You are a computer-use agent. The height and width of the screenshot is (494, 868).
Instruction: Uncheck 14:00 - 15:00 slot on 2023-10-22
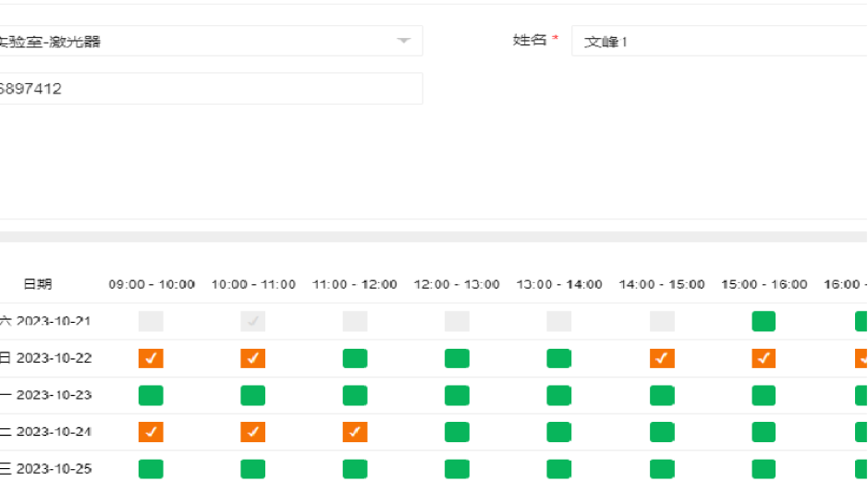[x=662, y=358]
